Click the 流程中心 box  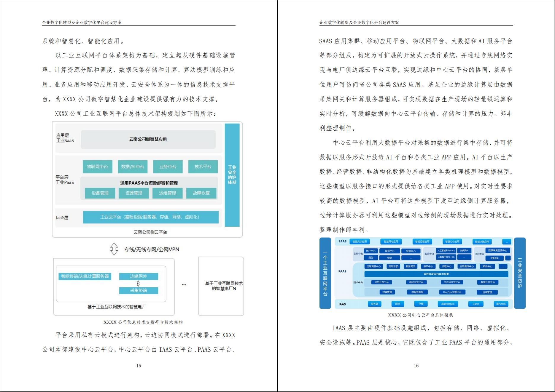(x=446, y=266)
